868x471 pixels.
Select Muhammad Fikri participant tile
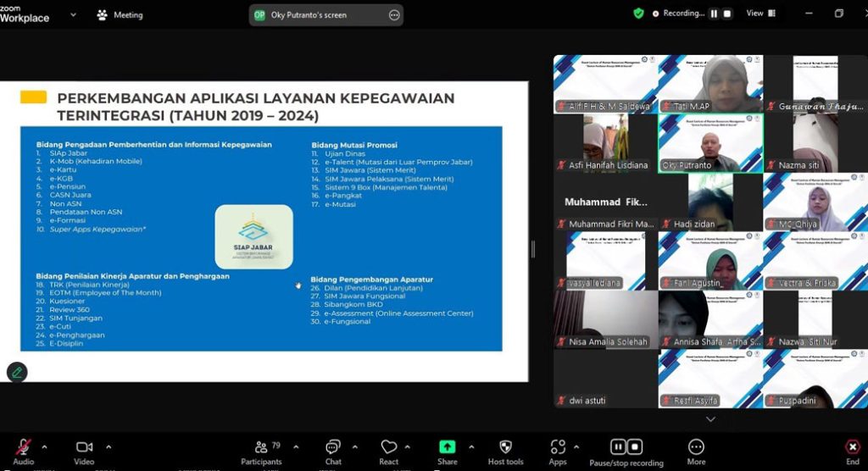click(x=605, y=202)
